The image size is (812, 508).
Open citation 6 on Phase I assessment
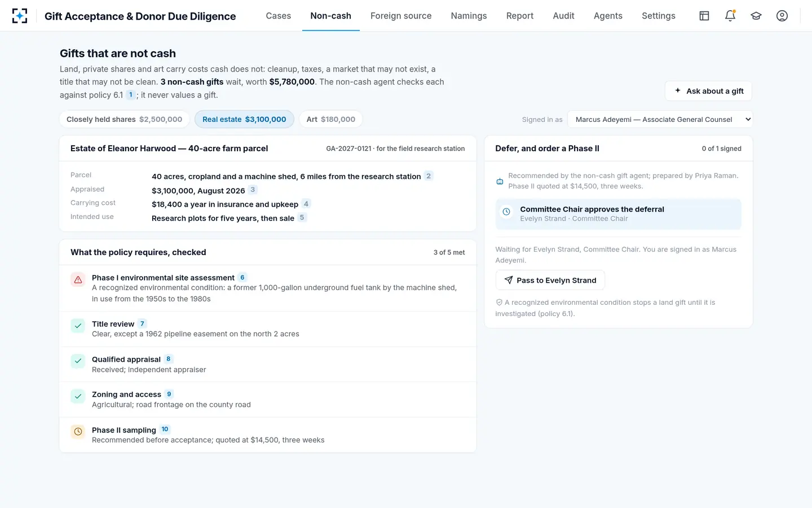242,277
